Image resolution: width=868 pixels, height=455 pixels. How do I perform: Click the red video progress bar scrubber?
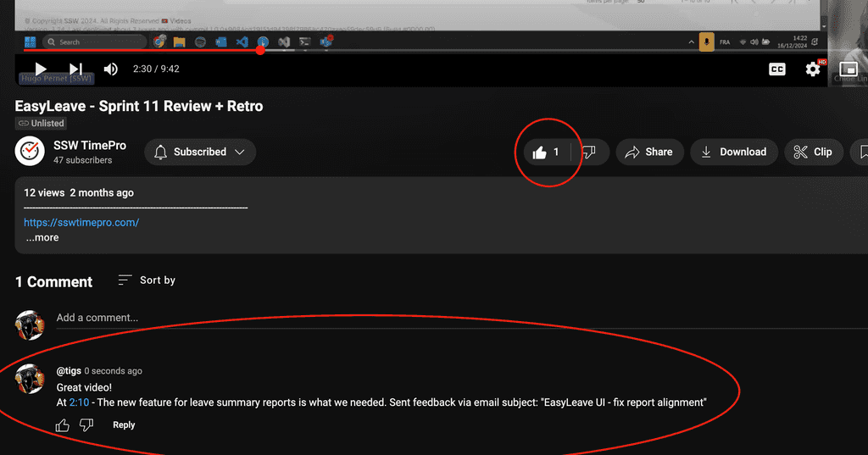click(x=260, y=50)
